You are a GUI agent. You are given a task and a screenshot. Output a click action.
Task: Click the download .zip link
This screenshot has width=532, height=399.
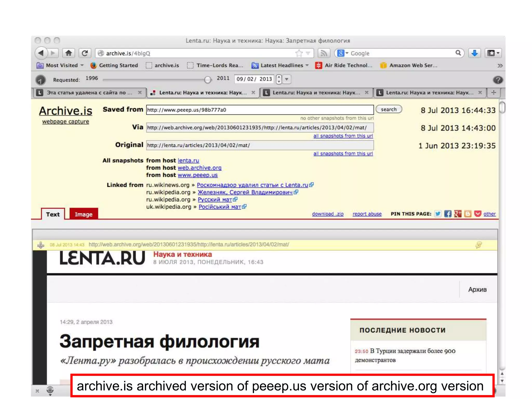click(x=328, y=214)
